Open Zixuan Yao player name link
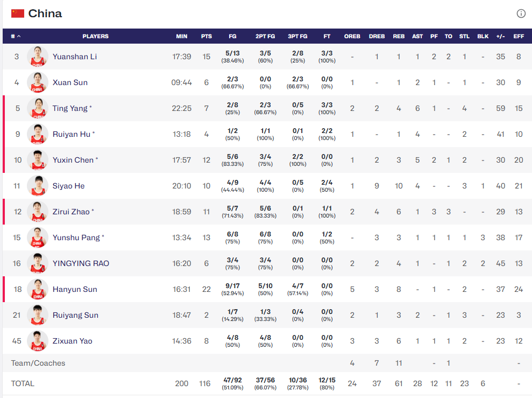Screen dimensions: 532x398 pos(72,340)
